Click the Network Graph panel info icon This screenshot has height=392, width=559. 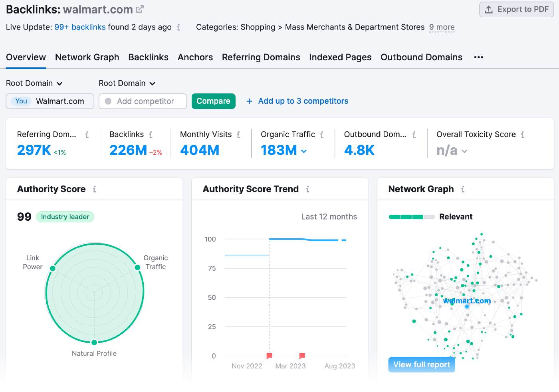click(463, 189)
